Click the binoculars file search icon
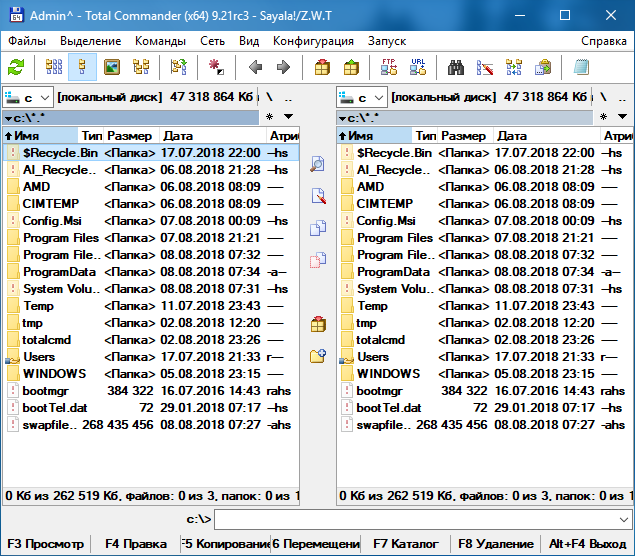The image size is (635, 556). (456, 68)
